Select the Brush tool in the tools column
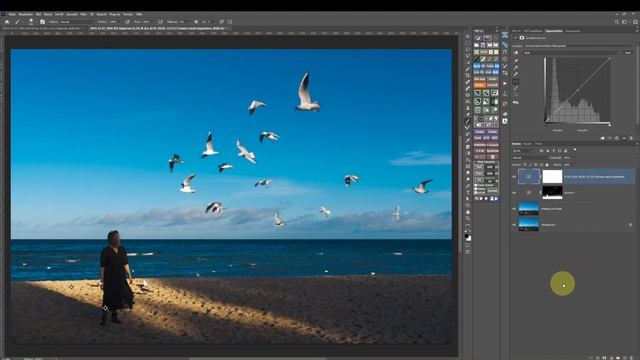The width and height of the screenshot is (640, 360). click(468, 121)
